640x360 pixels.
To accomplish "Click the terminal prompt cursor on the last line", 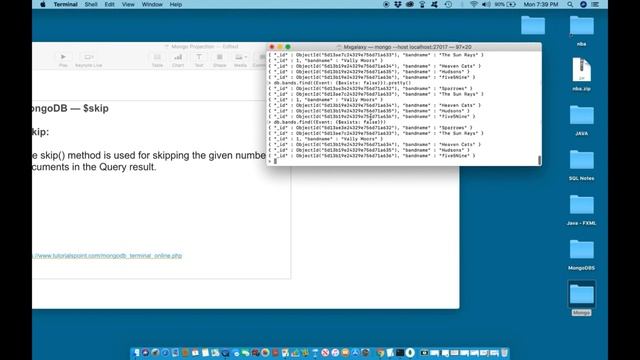I will pyautogui.click(x=275, y=161).
